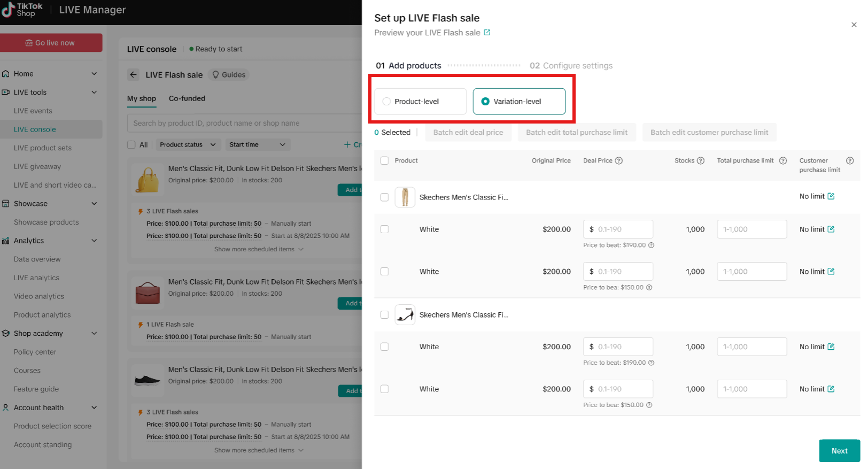The width and height of the screenshot is (868, 469).
Task: Click the handbag product thumbnail
Action: [x=148, y=180]
